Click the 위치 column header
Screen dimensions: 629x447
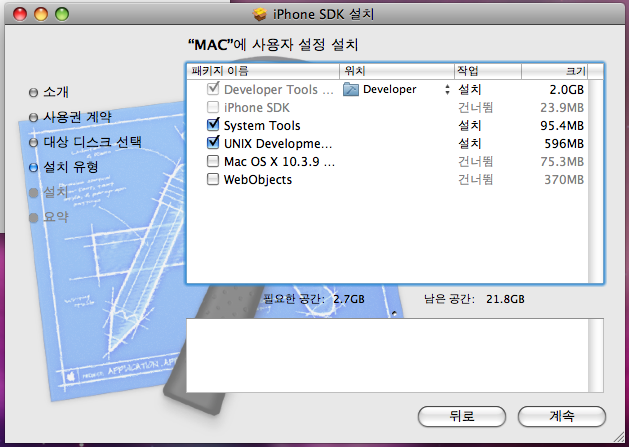tap(397, 71)
